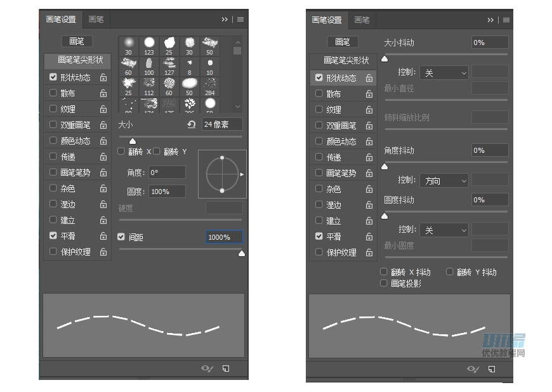
Task: Click lock icon beside 颜色动态 in left panel
Action: (103, 141)
